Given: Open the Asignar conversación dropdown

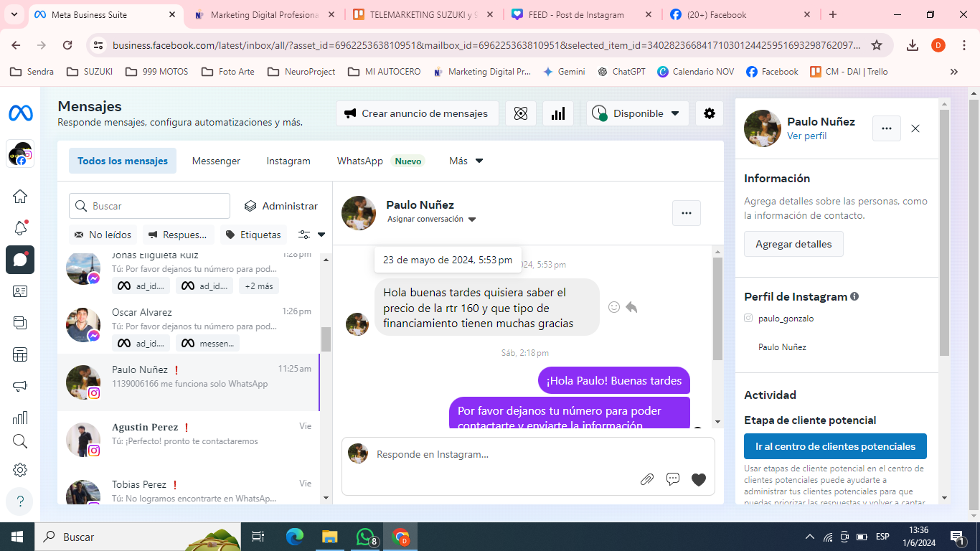Looking at the screenshot, I should [431, 220].
